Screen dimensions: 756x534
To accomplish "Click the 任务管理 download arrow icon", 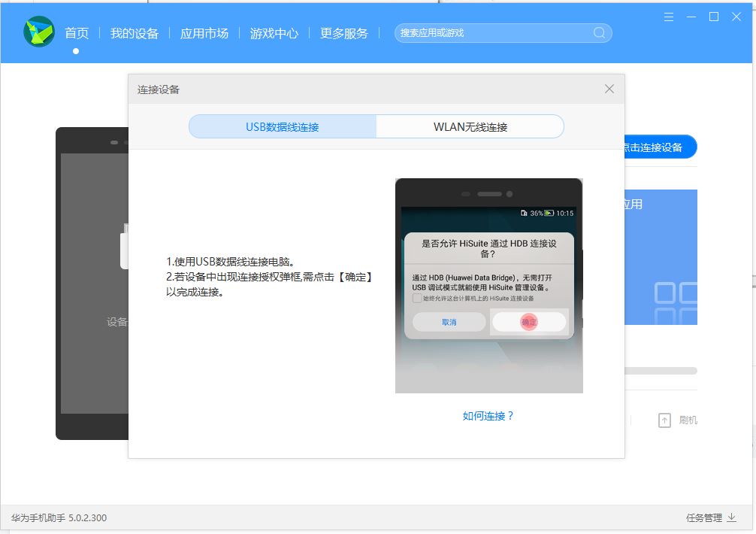I will pyautogui.click(x=731, y=517).
